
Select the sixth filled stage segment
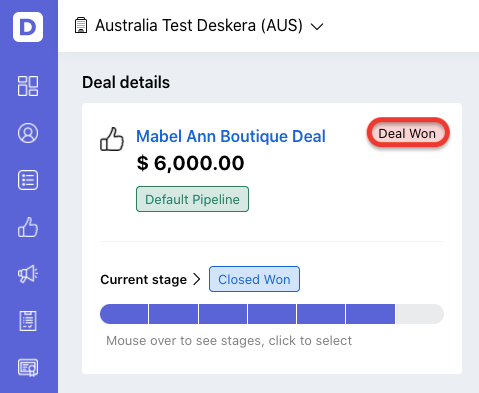(x=370, y=314)
